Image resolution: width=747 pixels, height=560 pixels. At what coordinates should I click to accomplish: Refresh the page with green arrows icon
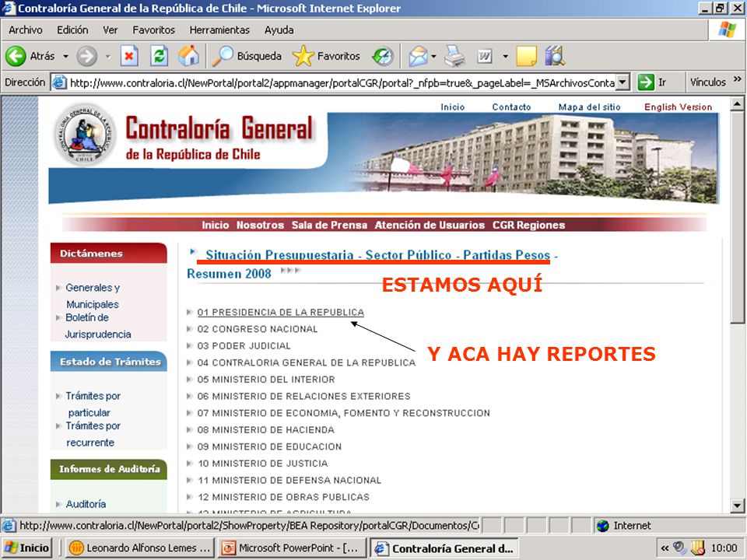(159, 56)
